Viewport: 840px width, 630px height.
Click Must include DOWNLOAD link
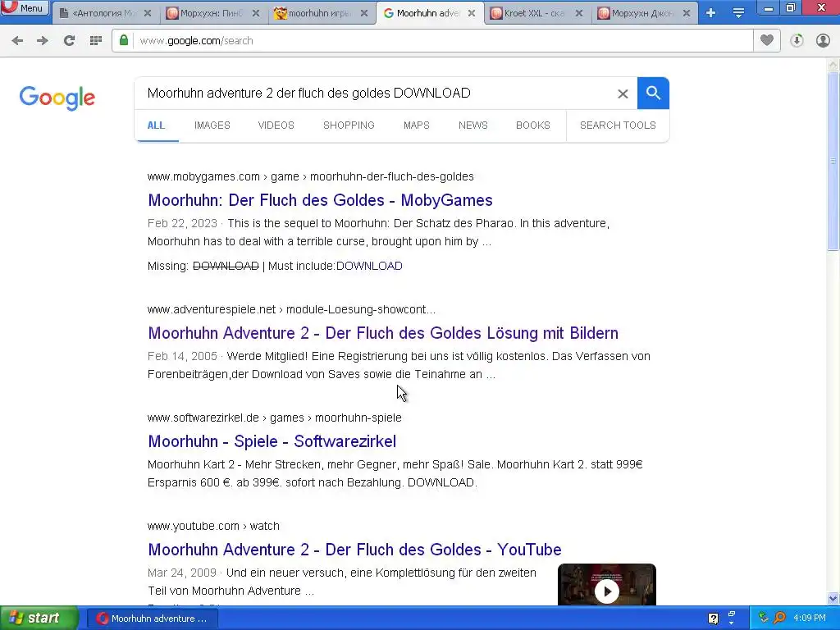pyautogui.click(x=369, y=267)
